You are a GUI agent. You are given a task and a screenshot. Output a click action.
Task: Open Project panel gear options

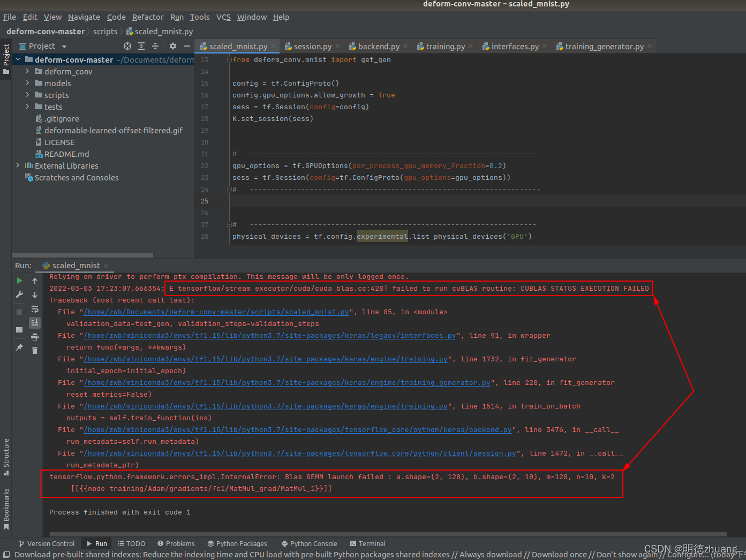173,46
